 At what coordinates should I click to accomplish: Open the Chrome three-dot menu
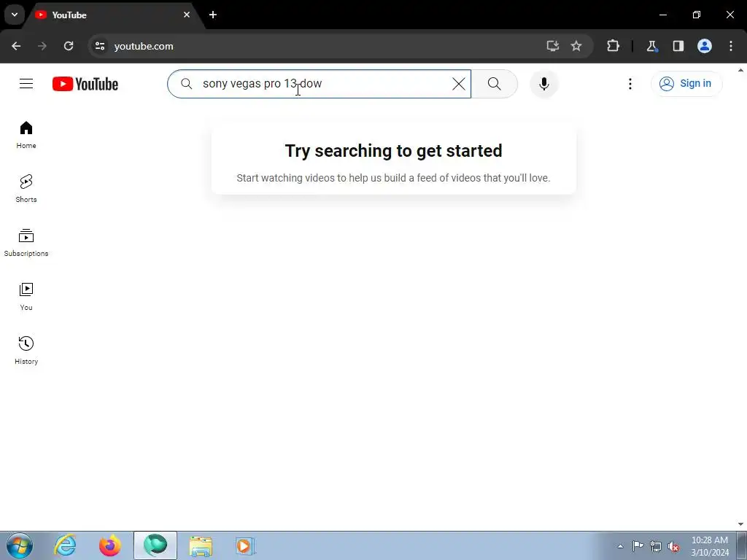[x=731, y=46]
